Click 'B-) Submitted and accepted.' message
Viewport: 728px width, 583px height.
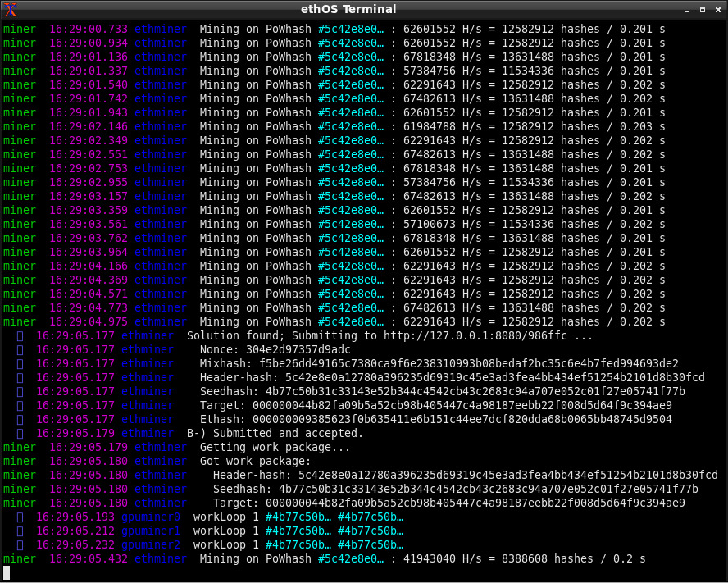click(275, 434)
